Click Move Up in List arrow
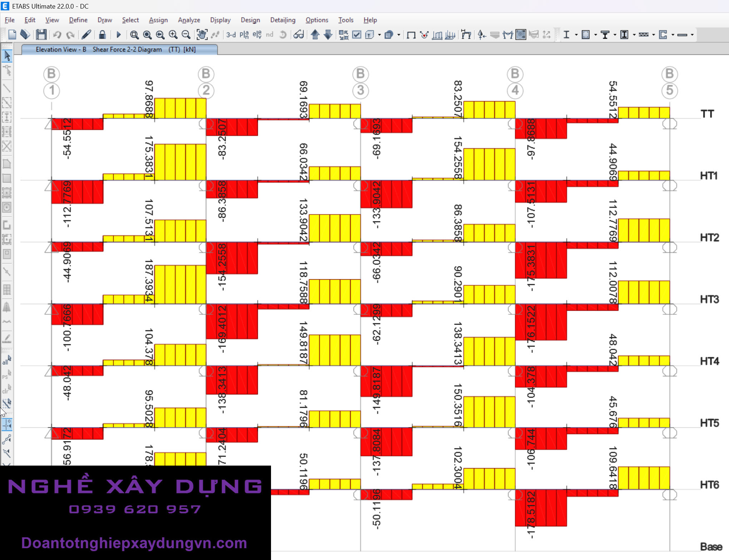Image resolution: width=729 pixels, height=560 pixels. click(315, 35)
